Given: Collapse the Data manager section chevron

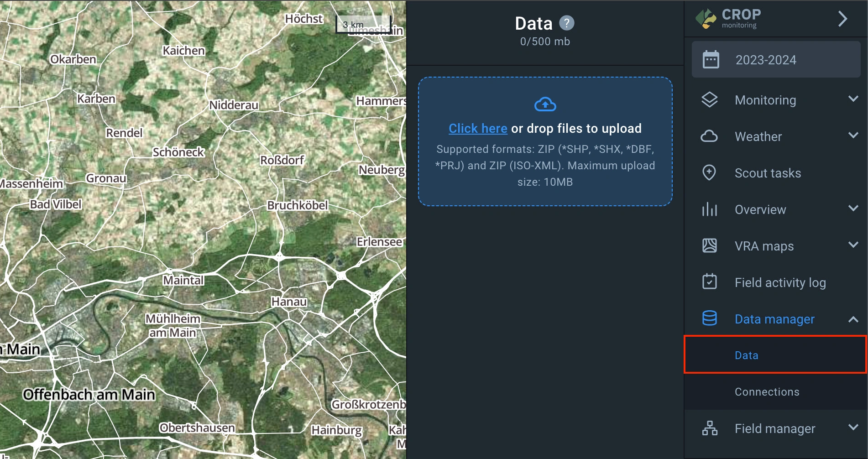Looking at the screenshot, I should tap(853, 319).
